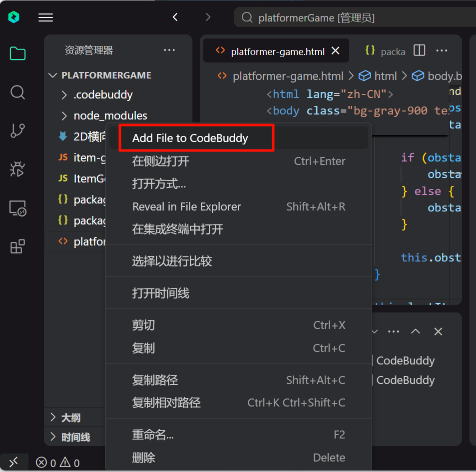
Task: Select Add File to CodeBuddy menu item
Action: [190, 138]
